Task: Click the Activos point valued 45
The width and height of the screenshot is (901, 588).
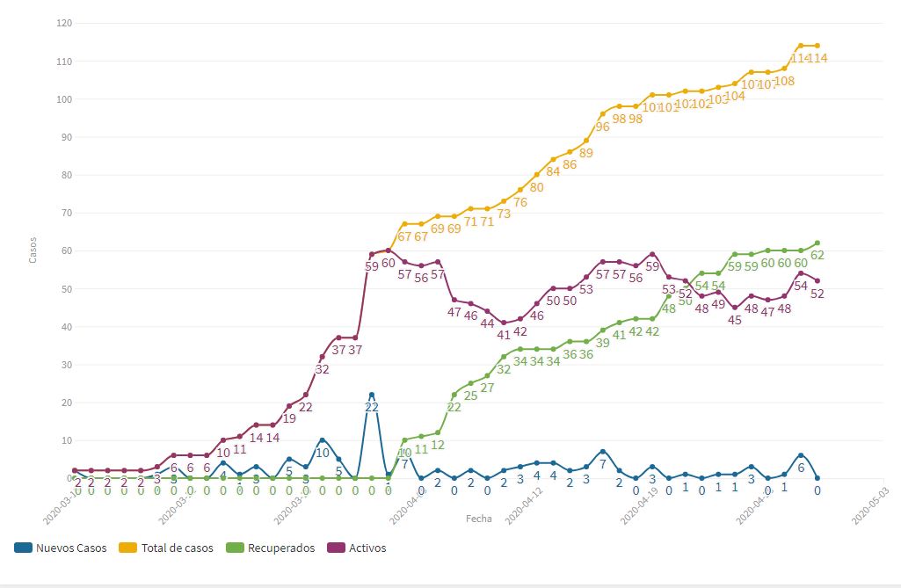Action: (735, 308)
